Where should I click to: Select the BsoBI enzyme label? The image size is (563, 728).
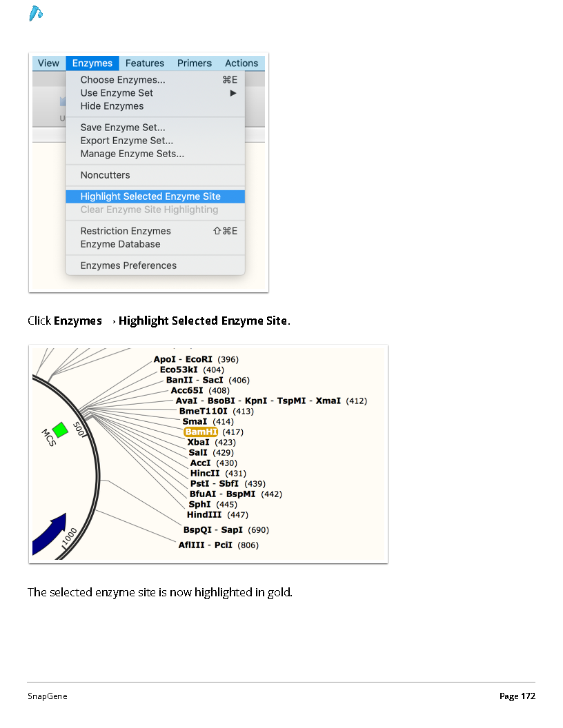tap(221, 401)
